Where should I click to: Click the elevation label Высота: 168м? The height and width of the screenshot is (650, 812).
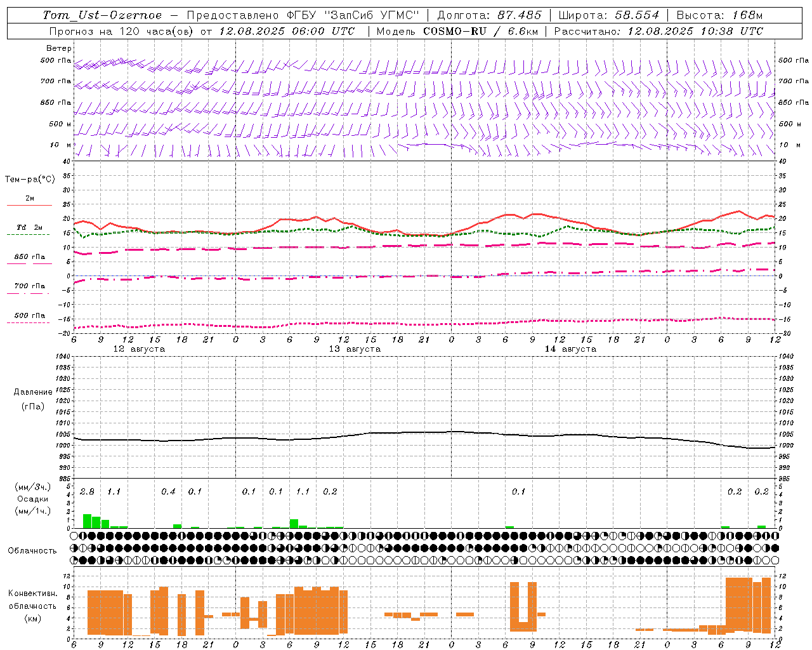pyautogui.click(x=719, y=15)
